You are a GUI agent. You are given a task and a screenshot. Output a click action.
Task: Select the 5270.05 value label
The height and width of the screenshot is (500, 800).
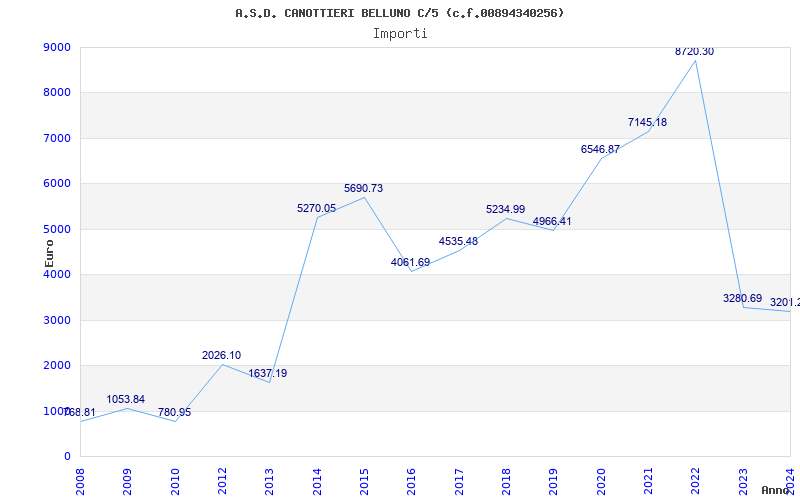[316, 208]
